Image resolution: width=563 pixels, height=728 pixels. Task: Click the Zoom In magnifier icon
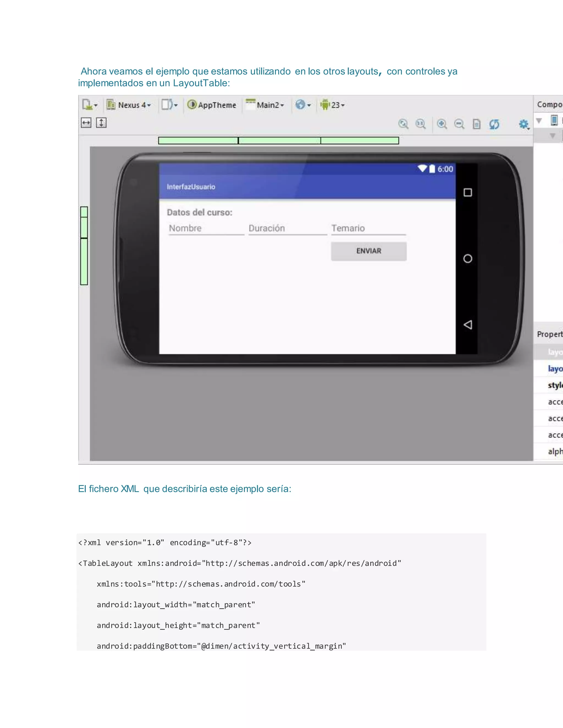tap(442, 124)
